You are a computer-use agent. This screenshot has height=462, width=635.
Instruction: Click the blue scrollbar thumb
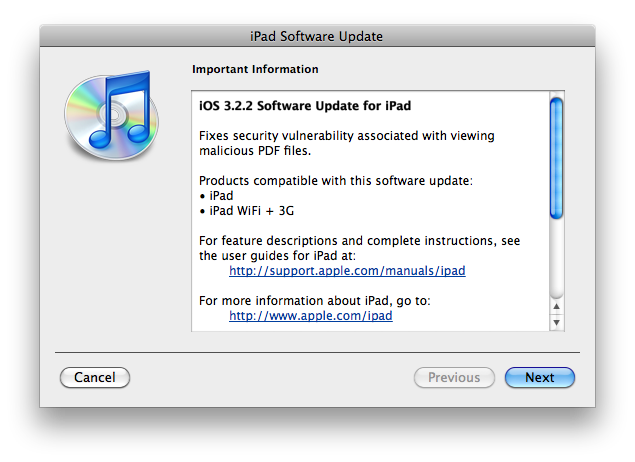[556, 158]
